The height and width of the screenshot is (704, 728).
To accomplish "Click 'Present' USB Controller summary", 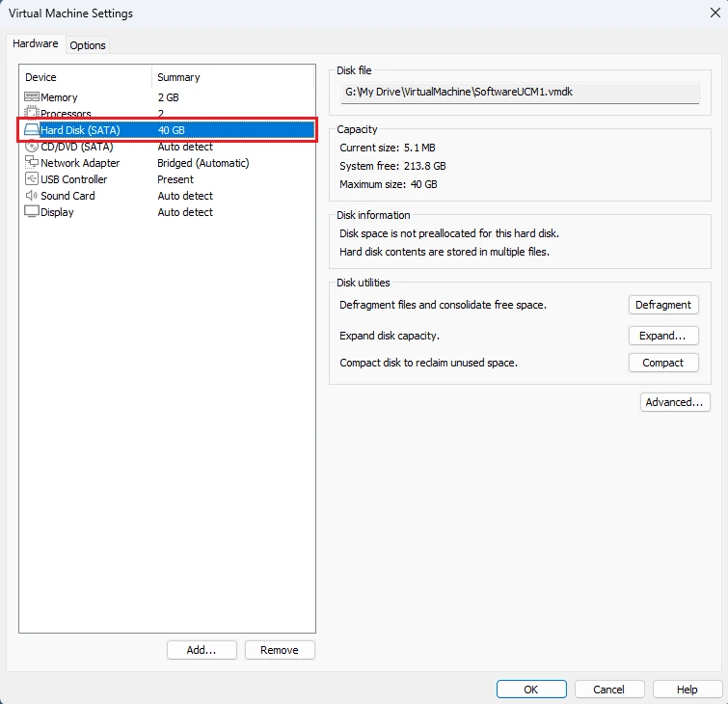I will click(175, 179).
